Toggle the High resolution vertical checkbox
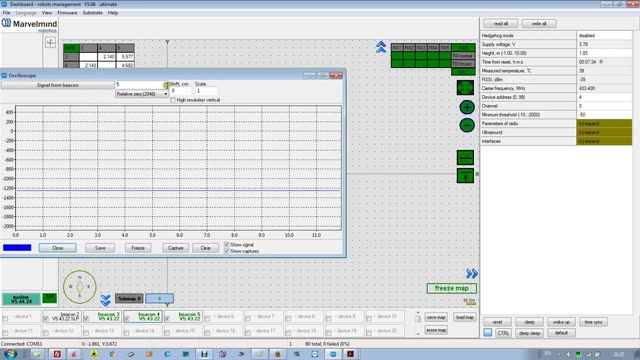Viewport: 640px width, 360px height. tap(173, 100)
